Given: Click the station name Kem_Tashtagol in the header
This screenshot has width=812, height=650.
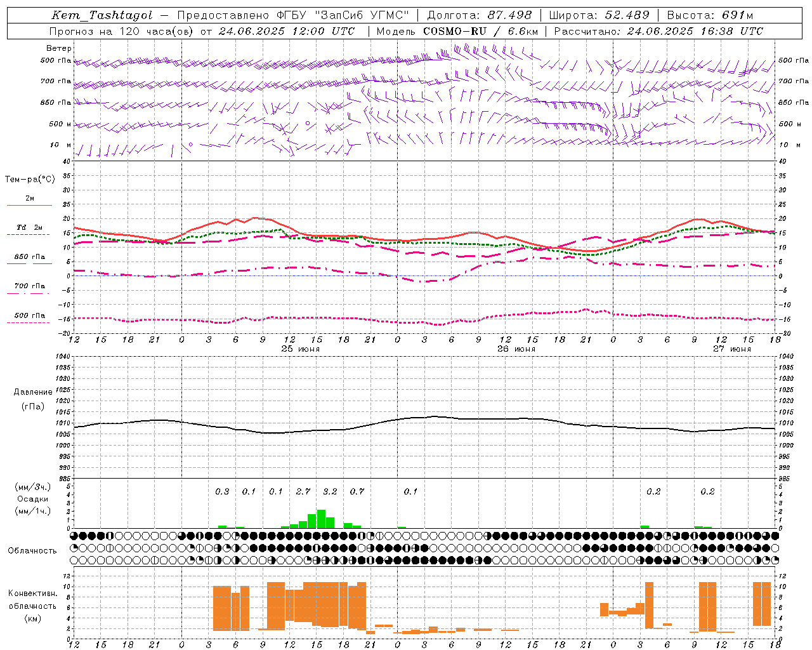Looking at the screenshot, I should [102, 15].
